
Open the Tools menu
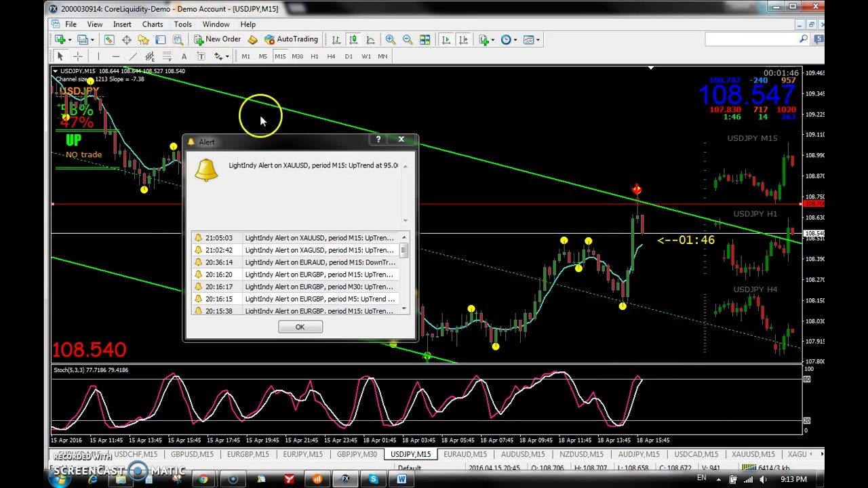[x=182, y=24]
